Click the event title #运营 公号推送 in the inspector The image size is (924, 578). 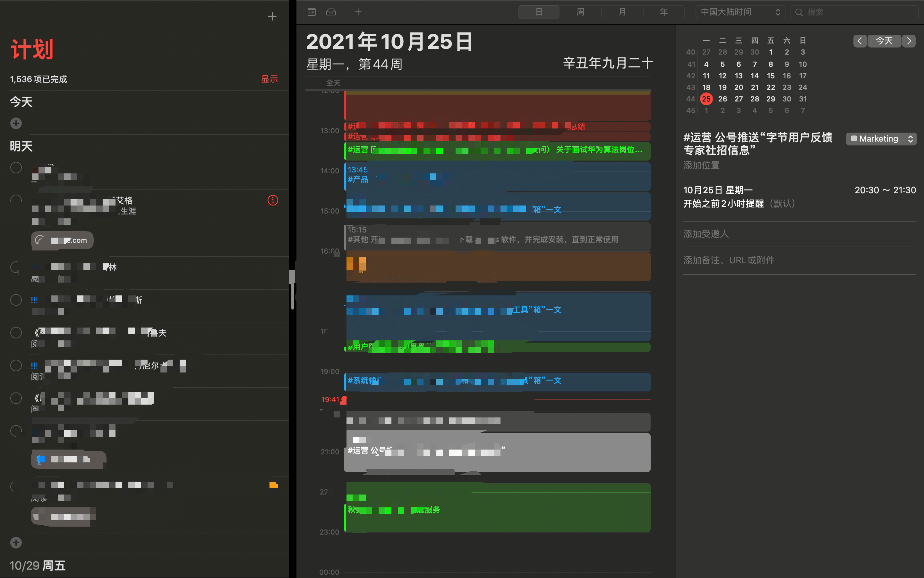(x=757, y=144)
